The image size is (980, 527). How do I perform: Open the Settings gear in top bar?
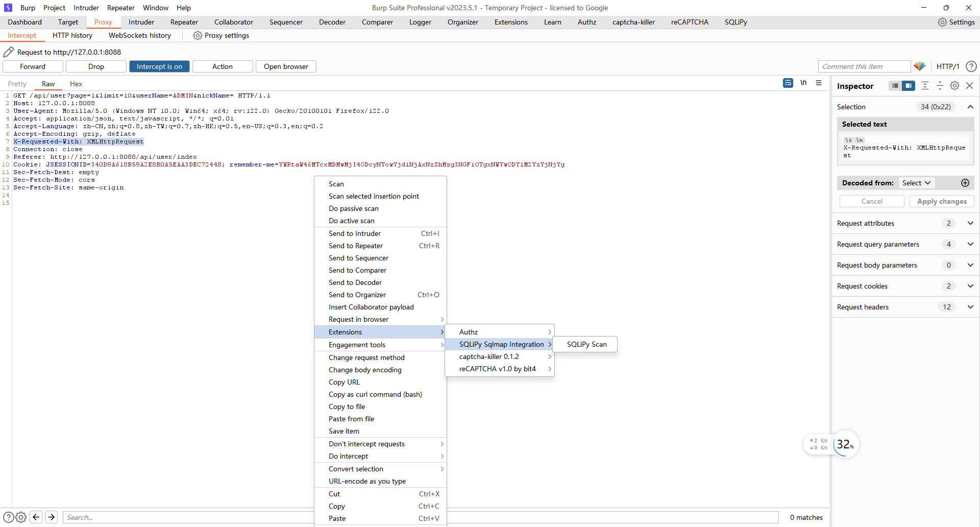[956, 22]
